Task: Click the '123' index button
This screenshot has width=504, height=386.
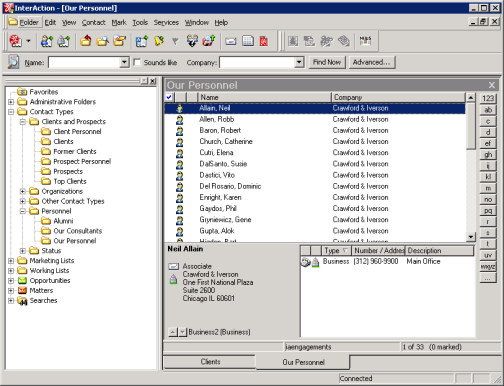Action: tap(488, 98)
